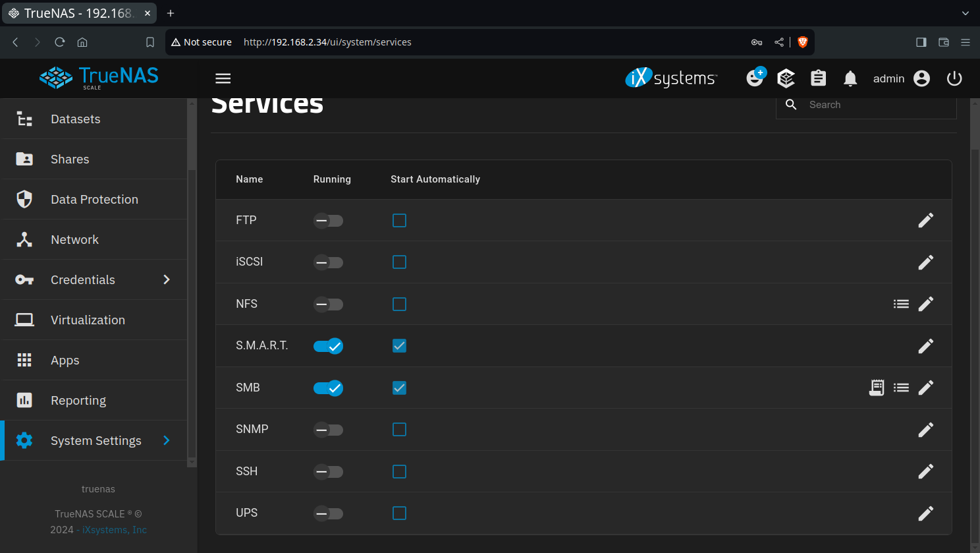
Task: Click the power button icon
Action: point(954,78)
